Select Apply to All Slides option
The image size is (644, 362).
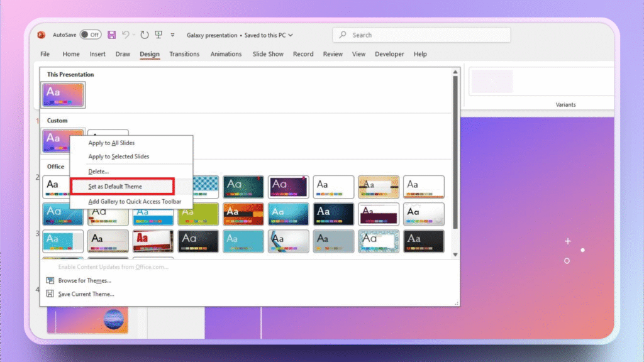pyautogui.click(x=111, y=143)
